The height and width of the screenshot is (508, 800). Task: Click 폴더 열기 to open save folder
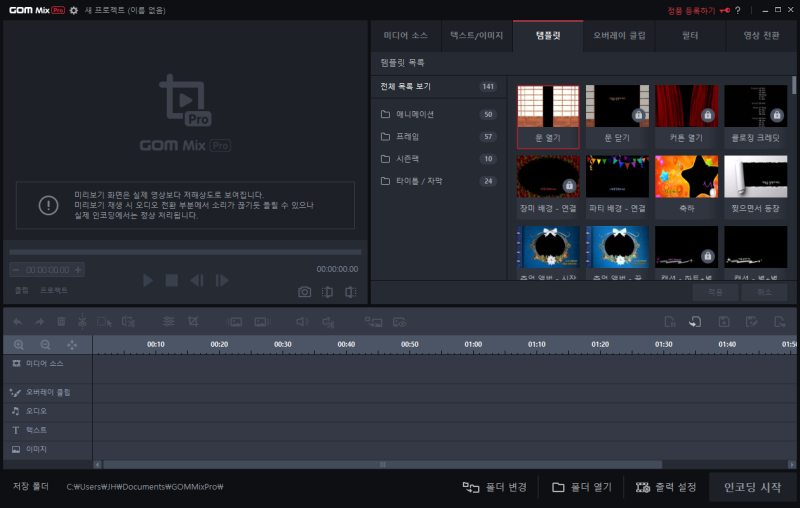coord(582,487)
